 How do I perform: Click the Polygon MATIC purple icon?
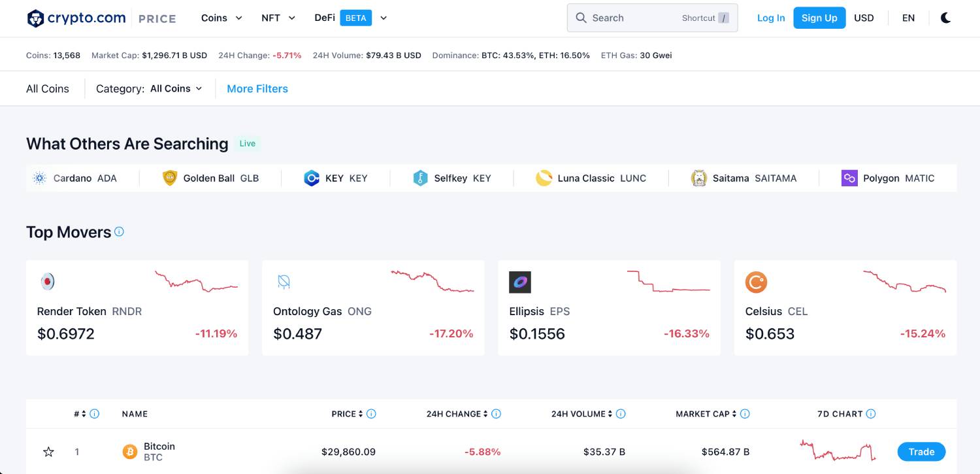coord(849,178)
